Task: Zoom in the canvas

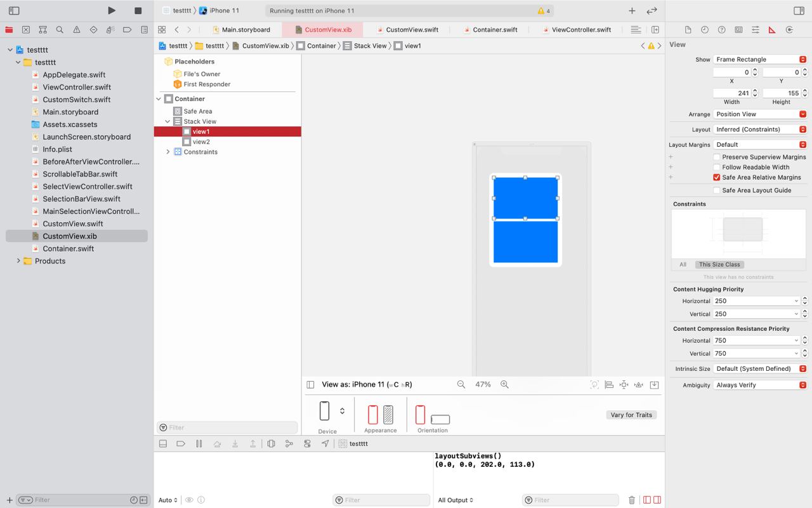Action: click(504, 384)
